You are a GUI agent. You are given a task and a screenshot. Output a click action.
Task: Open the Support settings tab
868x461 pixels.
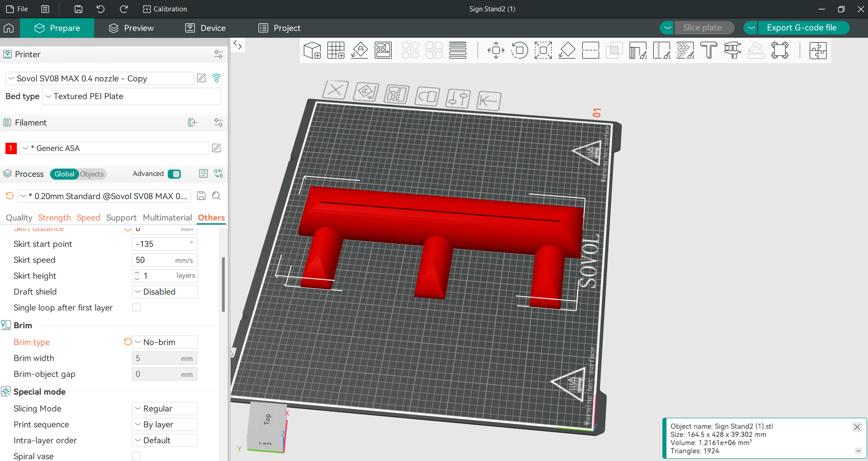121,218
